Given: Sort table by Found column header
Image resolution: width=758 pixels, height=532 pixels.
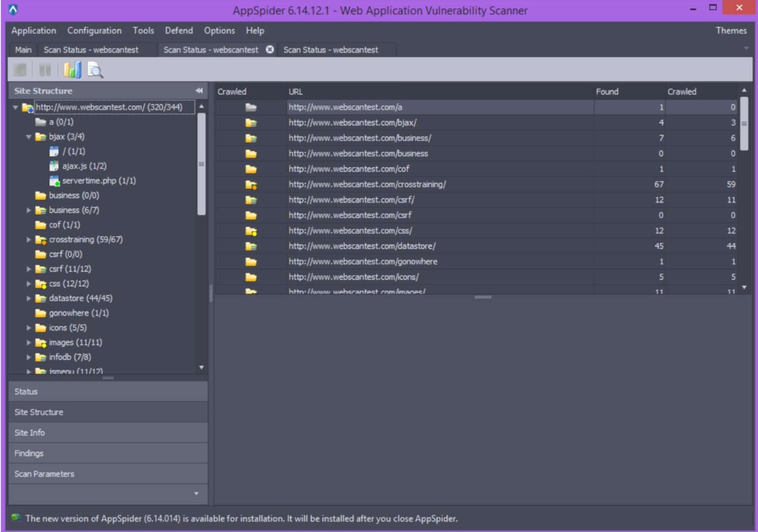Looking at the screenshot, I should pyautogui.click(x=630, y=92).
